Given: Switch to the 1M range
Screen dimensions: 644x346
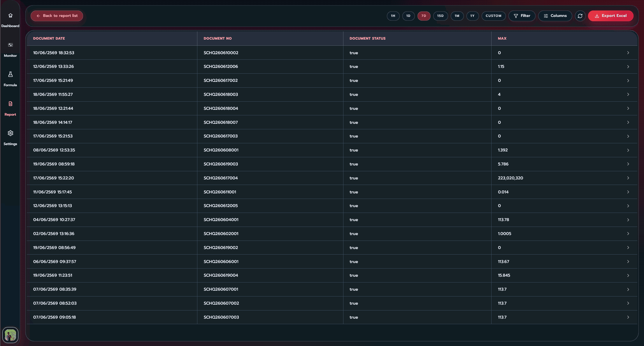Looking at the screenshot, I should tap(457, 16).
